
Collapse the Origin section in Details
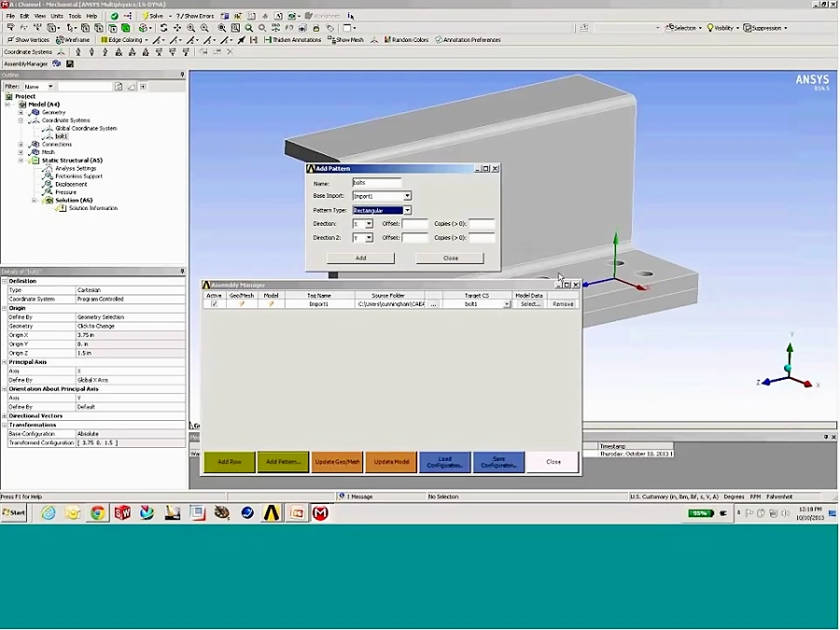(x=5, y=308)
